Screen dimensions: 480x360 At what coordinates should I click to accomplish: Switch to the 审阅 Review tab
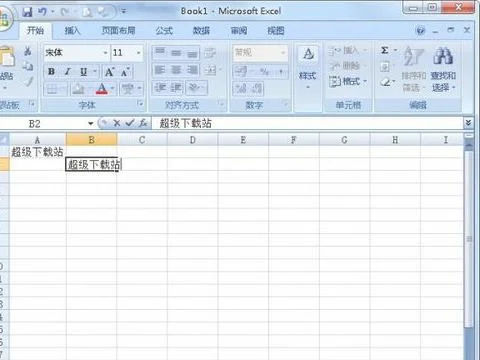(239, 31)
